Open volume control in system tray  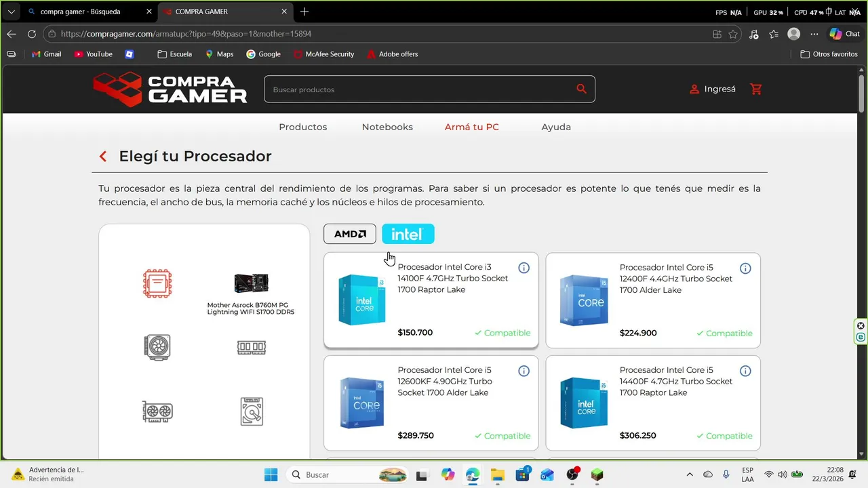[783, 474]
